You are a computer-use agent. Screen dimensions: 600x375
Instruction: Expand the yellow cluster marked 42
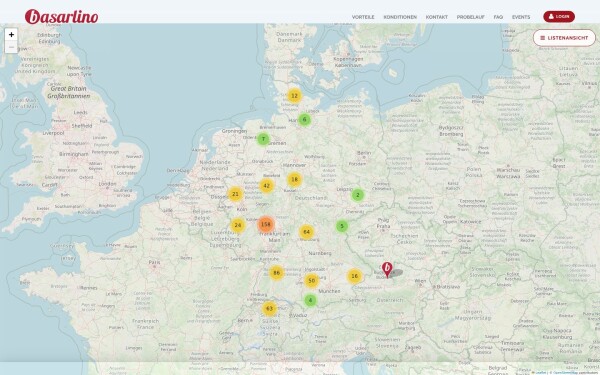pos(267,186)
